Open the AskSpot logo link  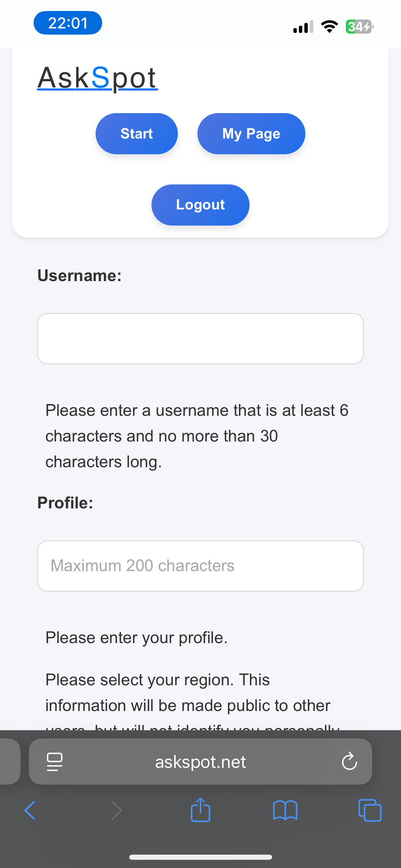(97, 78)
